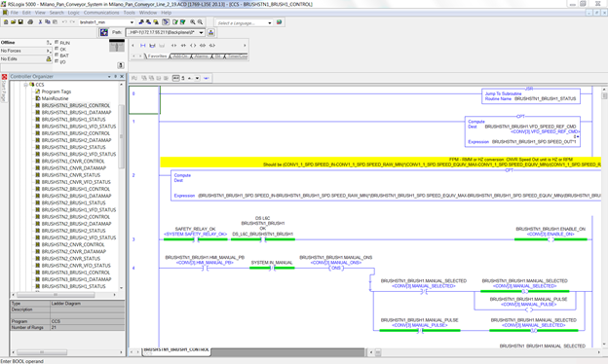Switch to the Favorites instruction tab

[x=157, y=56]
